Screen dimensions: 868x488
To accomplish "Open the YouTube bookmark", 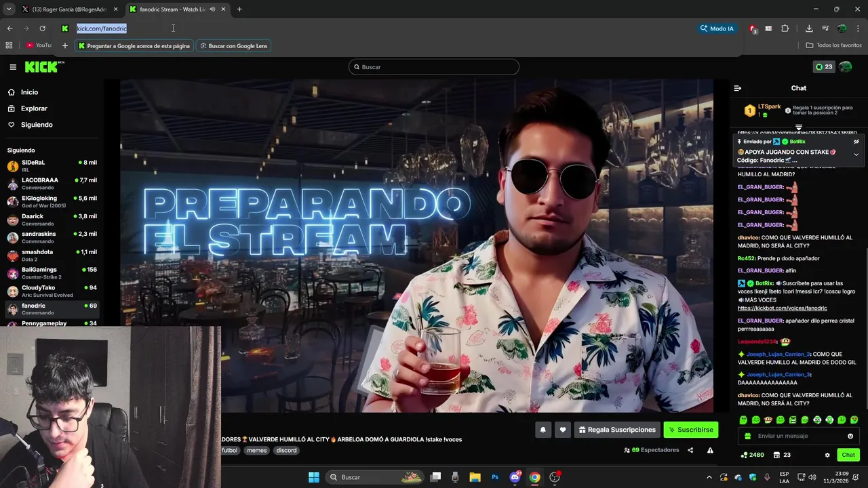I will click(39, 45).
